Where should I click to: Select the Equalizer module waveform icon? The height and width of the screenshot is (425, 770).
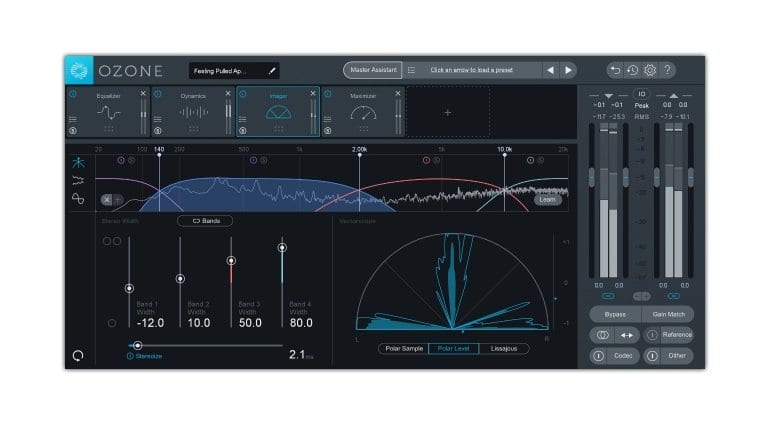click(109, 113)
